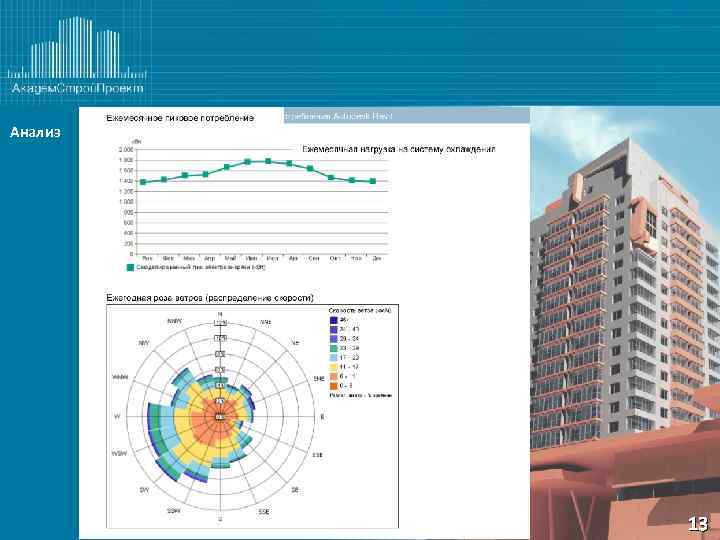The image size is (720, 540).
Task: Click the dark orange 0-5 legend swatch
Action: coord(334,386)
